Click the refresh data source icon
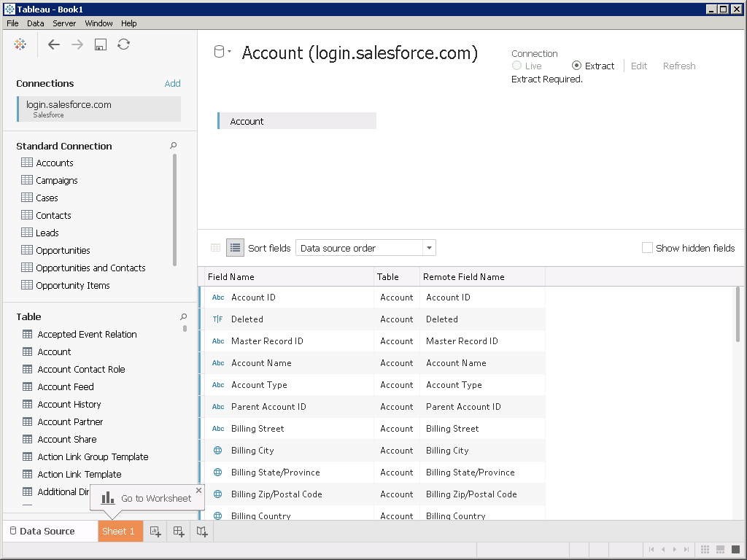 tap(124, 44)
